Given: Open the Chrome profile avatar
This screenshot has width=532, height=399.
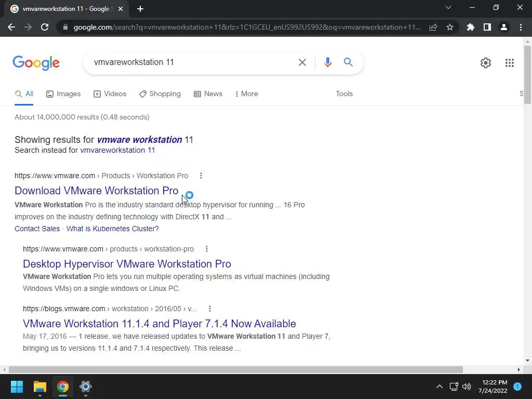Looking at the screenshot, I should click(504, 27).
